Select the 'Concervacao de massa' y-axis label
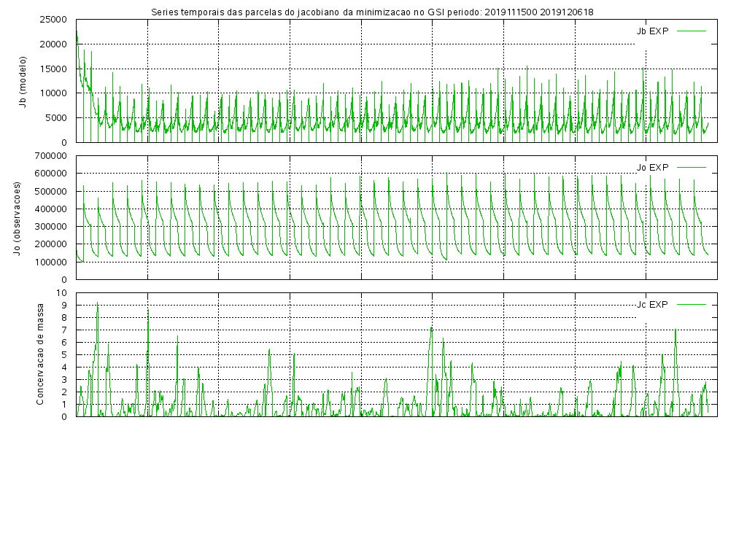Screen dimensions: 747x560 pyautogui.click(x=41, y=355)
